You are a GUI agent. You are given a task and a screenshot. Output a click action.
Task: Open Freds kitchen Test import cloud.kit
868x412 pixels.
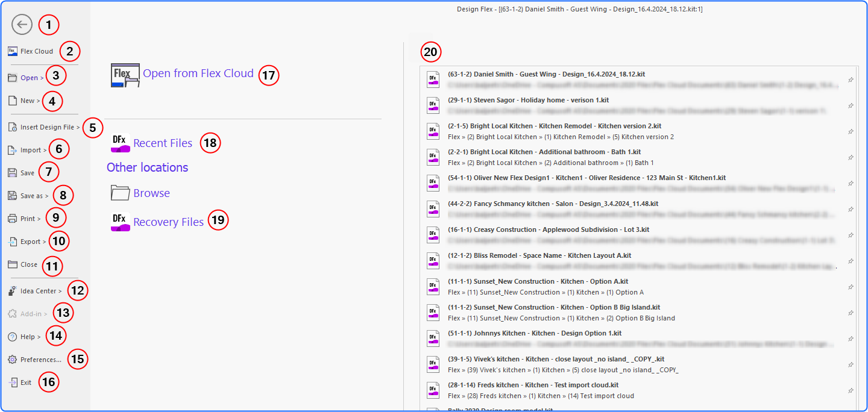coord(533,385)
